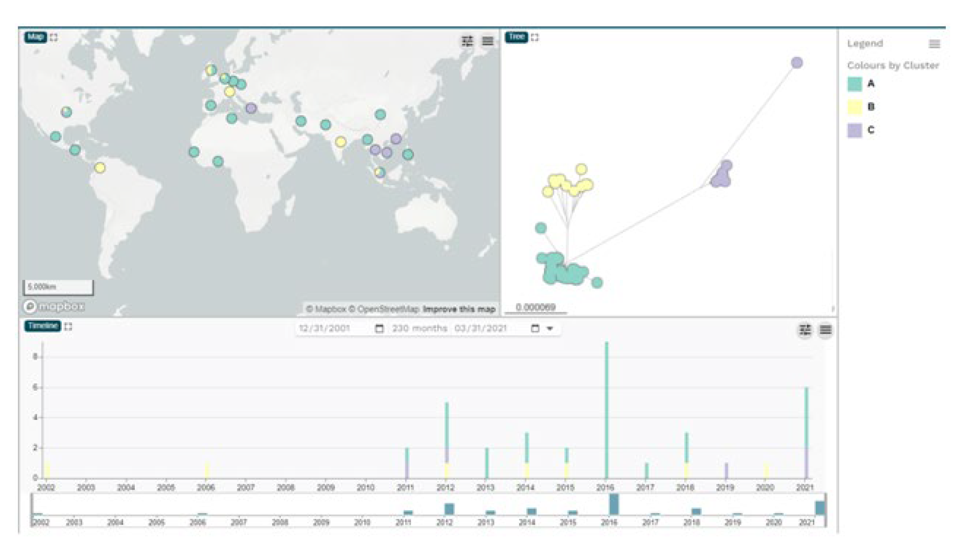
Task: Open end date calendar picker
Action: click(x=535, y=329)
